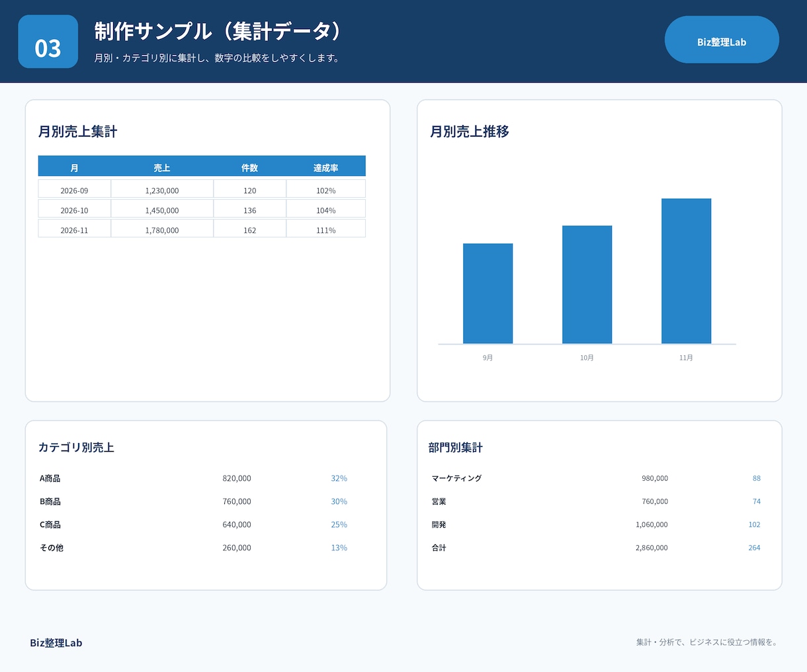Click the 980,000 department value

point(655,478)
